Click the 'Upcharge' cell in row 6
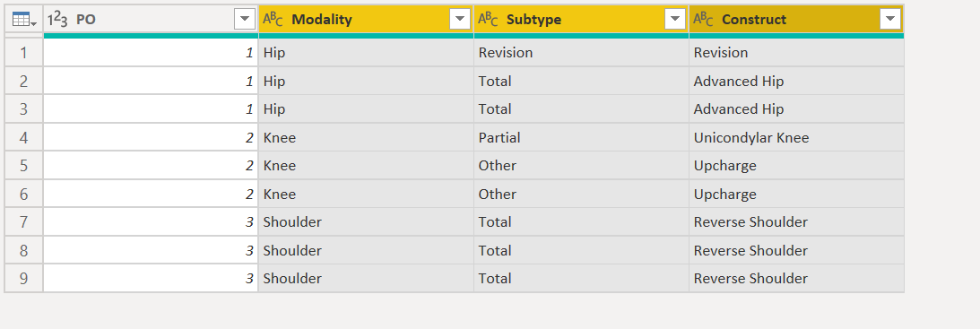Screen dimensions: 980x329 tap(796, 194)
